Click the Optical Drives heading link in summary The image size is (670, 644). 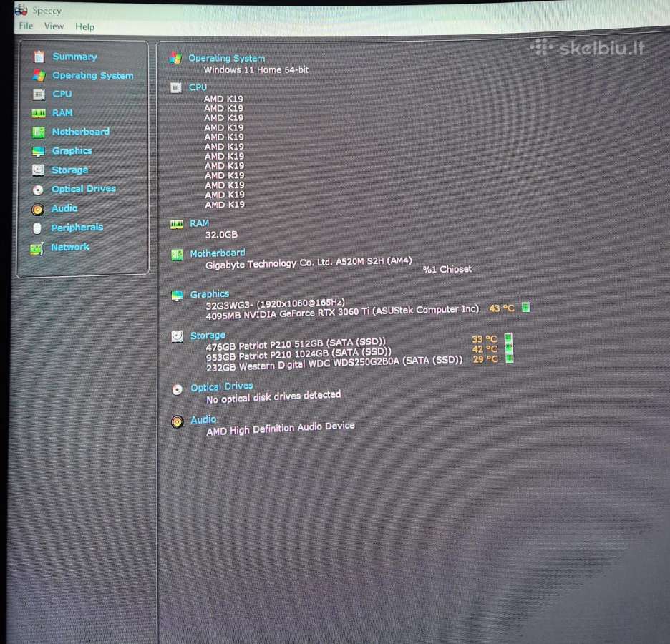[221, 386]
